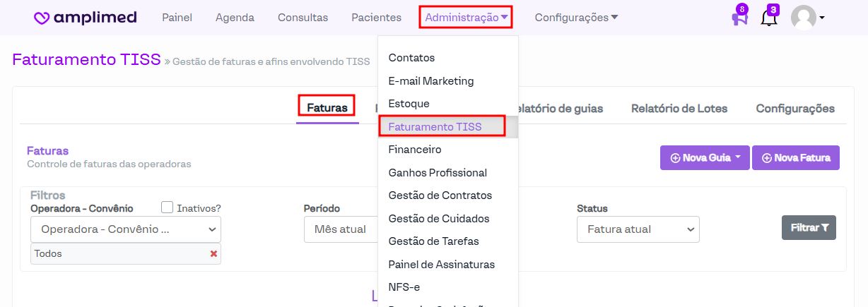Open the notifications bell
Viewport: 868px width, 307px height.
point(768,18)
